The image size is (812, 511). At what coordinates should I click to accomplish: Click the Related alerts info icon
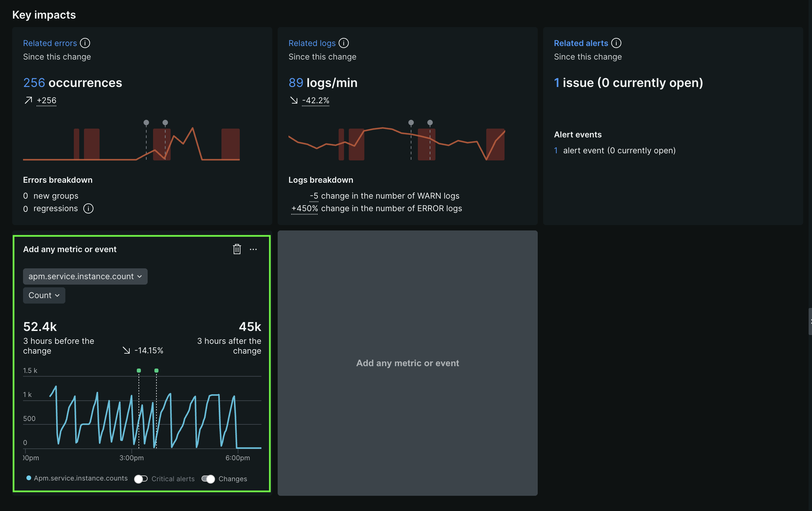point(616,43)
